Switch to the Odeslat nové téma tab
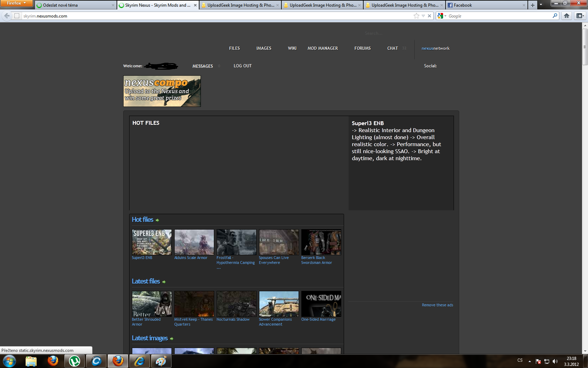 pyautogui.click(x=75, y=5)
